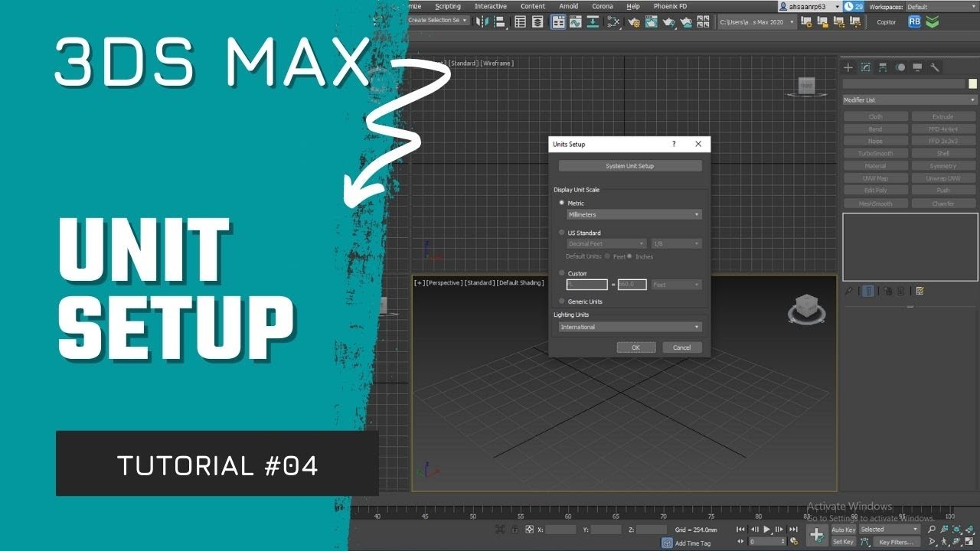
Task: Select the Custom radio button
Action: tap(562, 272)
